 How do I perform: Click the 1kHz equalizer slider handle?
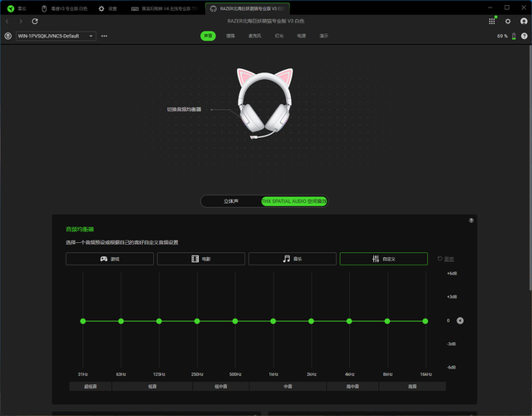[x=273, y=321]
